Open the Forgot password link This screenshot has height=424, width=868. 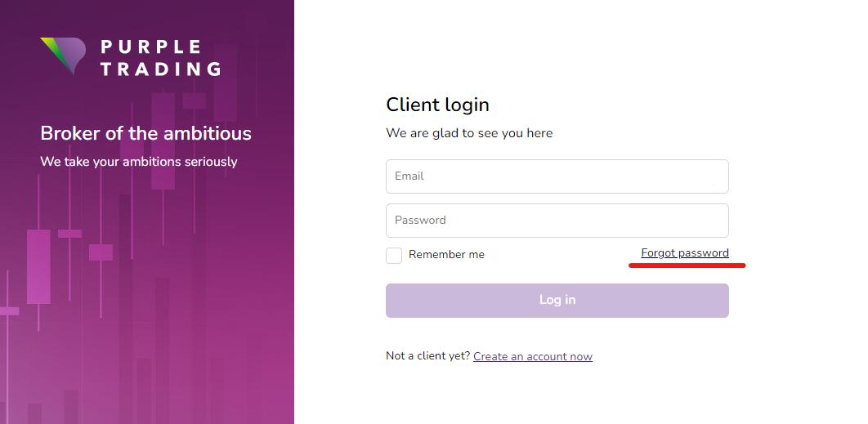(x=685, y=253)
